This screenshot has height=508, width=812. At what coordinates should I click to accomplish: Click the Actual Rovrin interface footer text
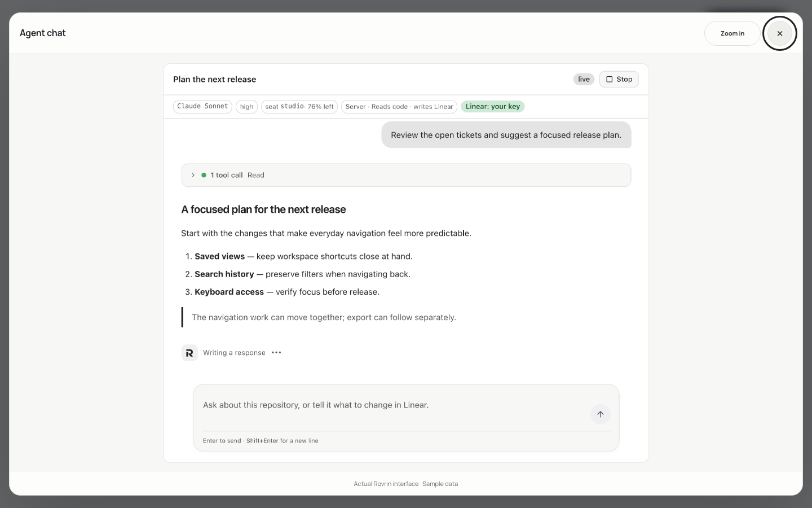[406, 484]
